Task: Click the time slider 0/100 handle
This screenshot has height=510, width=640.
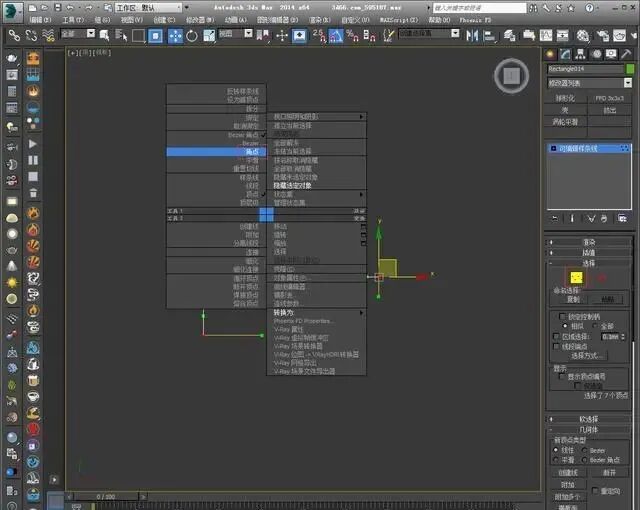Action: click(106, 497)
